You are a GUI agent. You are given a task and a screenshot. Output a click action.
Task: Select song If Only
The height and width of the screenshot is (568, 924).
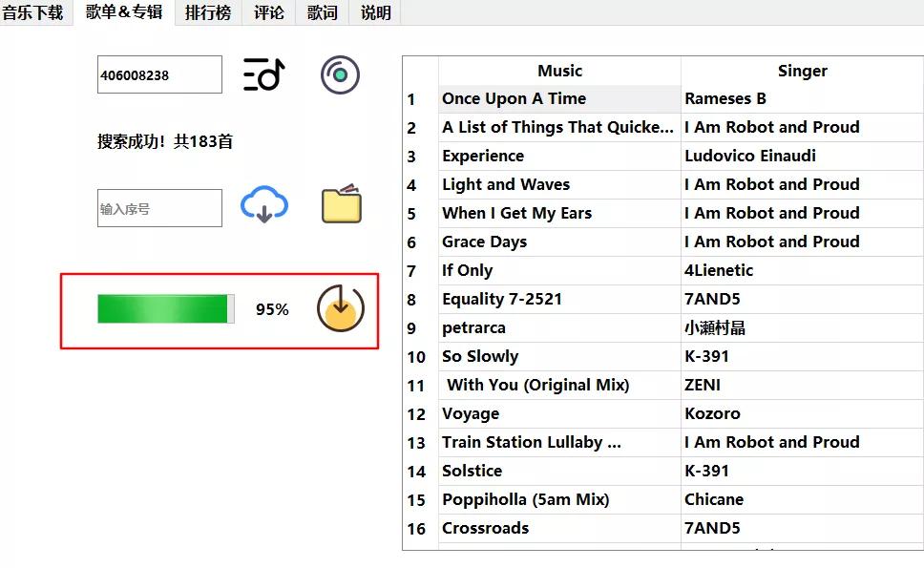tap(559, 270)
